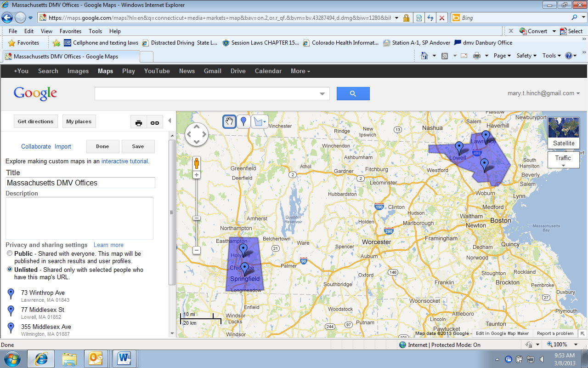Screen dimensions: 588x368
Task: Pan the map left with the arrow
Action: 189,134
